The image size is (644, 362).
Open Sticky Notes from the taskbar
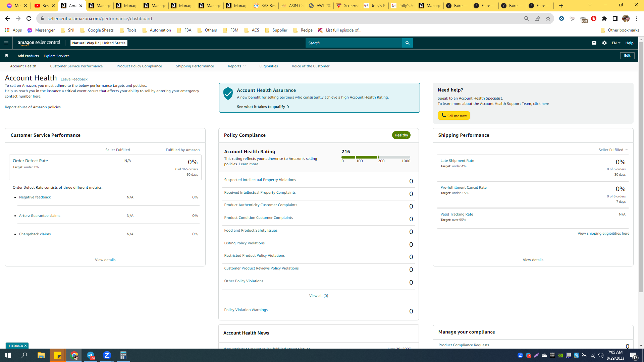click(x=58, y=355)
